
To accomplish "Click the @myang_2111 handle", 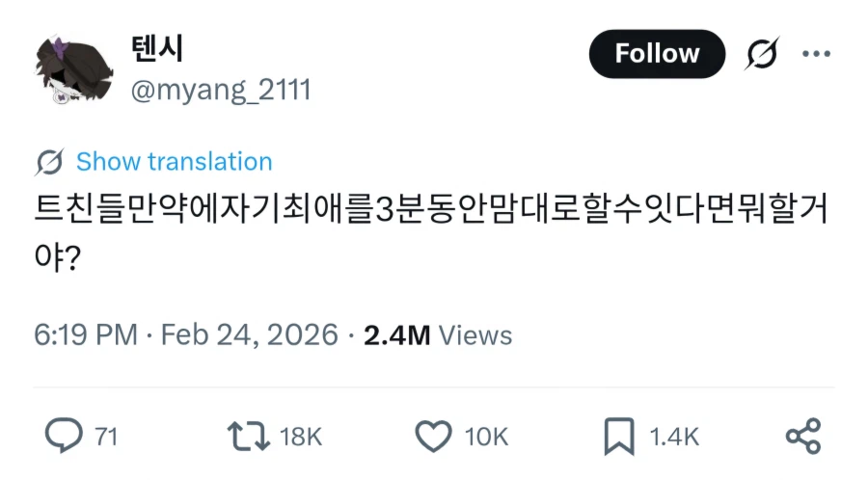I will [219, 91].
